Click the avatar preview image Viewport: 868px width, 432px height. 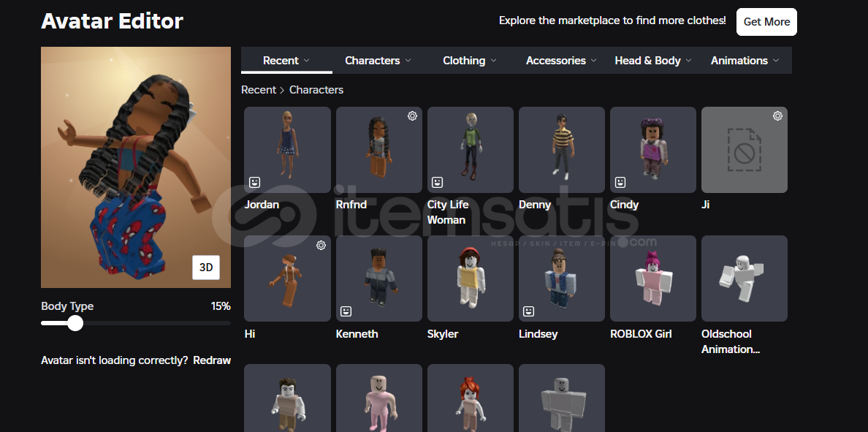[x=136, y=167]
